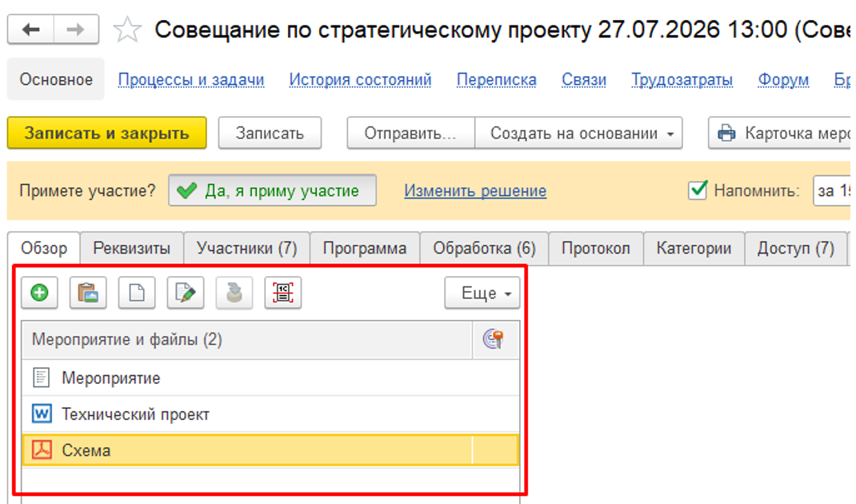Click the reminder time input field

pos(832,190)
